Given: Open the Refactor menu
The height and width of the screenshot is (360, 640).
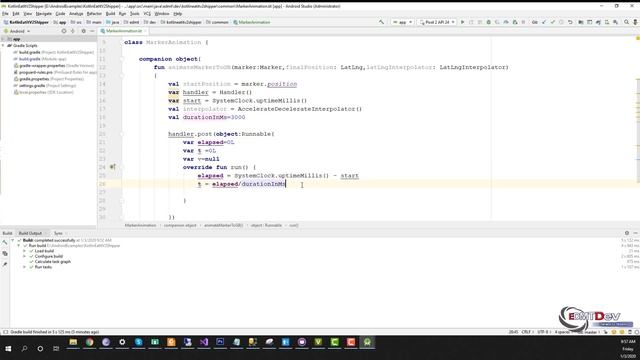Looking at the screenshot, I should [x=94, y=13].
